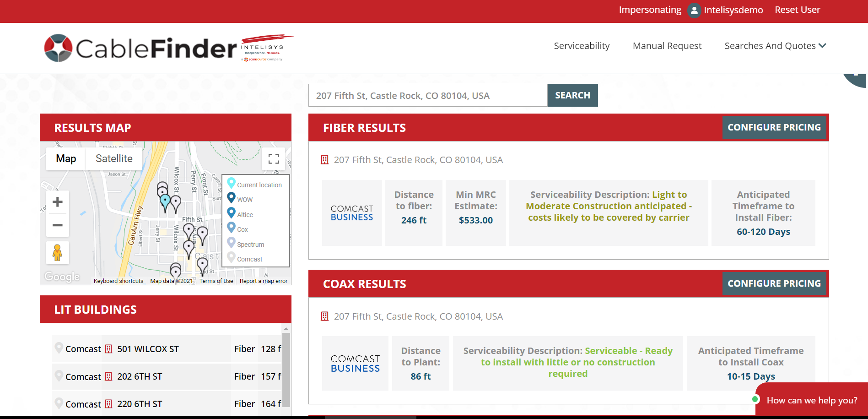Click the Reset User link

[x=797, y=9]
